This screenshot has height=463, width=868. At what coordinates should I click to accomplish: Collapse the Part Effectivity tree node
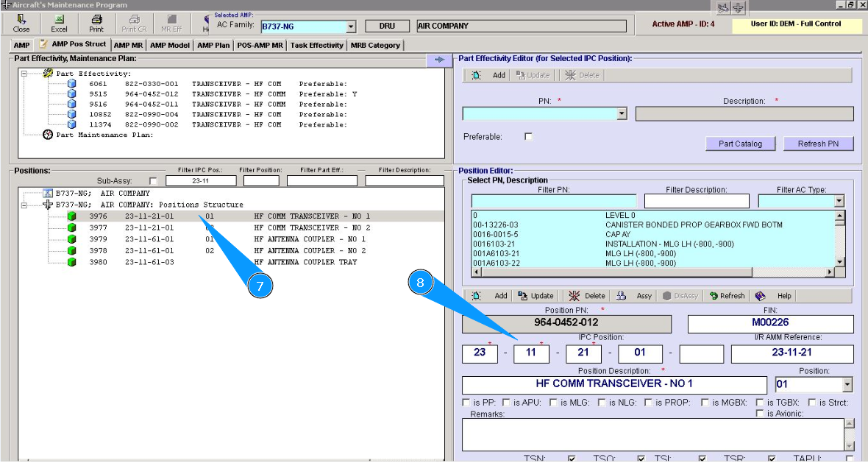(25, 74)
